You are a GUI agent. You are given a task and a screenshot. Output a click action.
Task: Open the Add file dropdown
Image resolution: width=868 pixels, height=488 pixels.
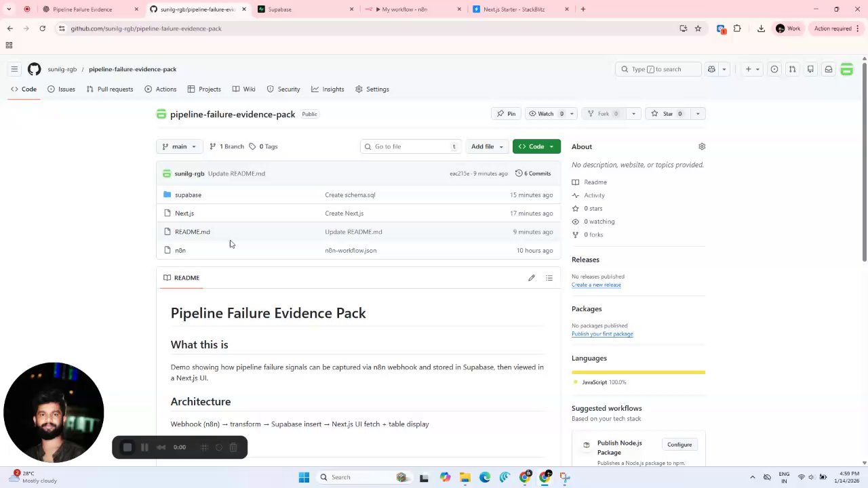coord(487,146)
